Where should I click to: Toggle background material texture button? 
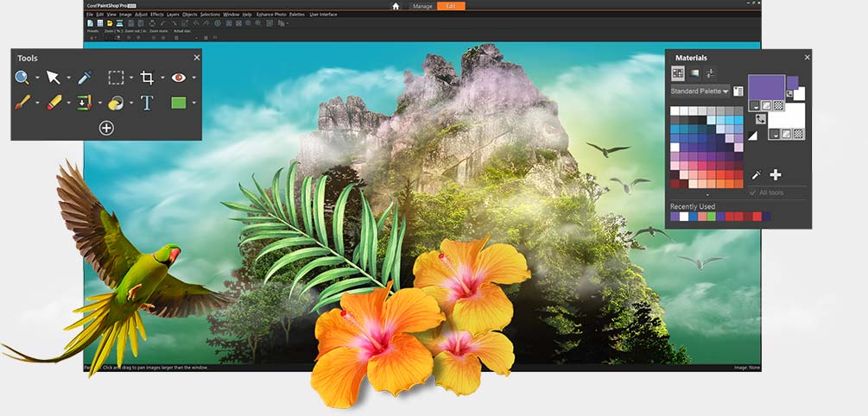[786, 133]
